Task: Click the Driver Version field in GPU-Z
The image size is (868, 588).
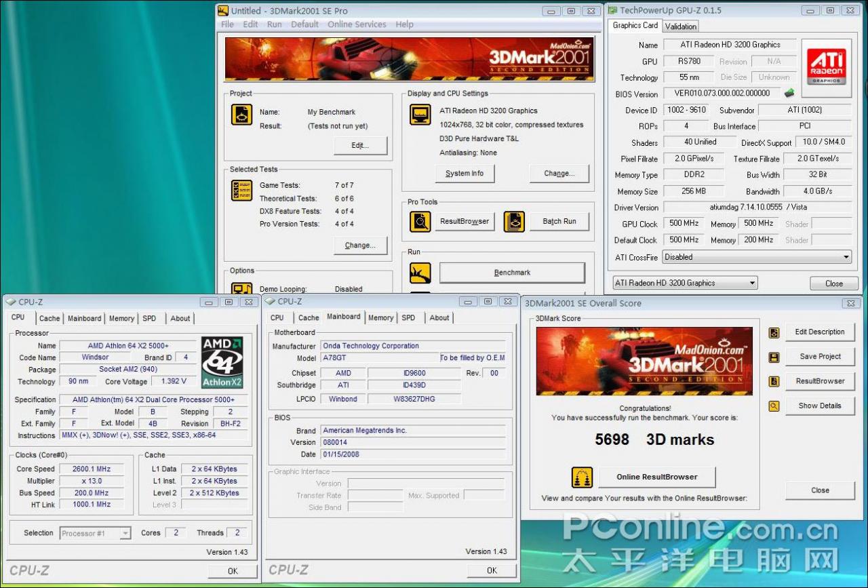Action: [757, 208]
